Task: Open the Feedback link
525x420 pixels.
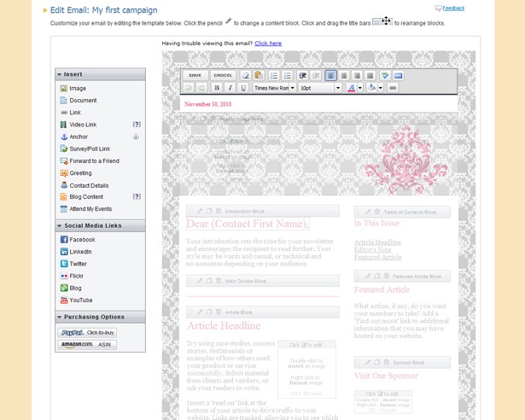Action: (x=453, y=8)
